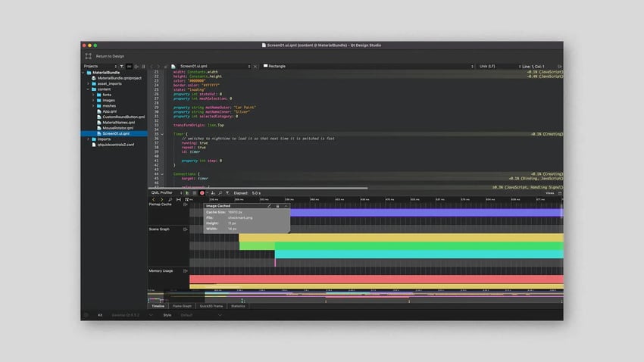The height and width of the screenshot is (362, 644).
Task: Collapse the Image Cached details popup
Action: tap(286, 206)
